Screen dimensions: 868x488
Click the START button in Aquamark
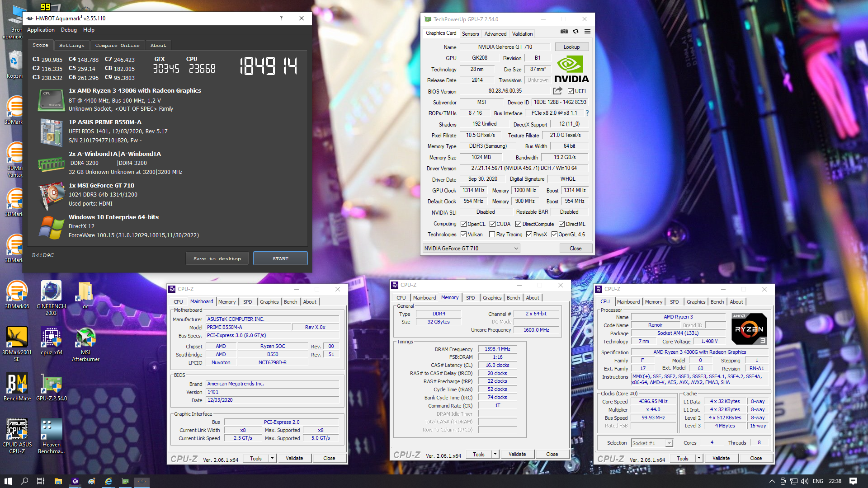(x=280, y=258)
